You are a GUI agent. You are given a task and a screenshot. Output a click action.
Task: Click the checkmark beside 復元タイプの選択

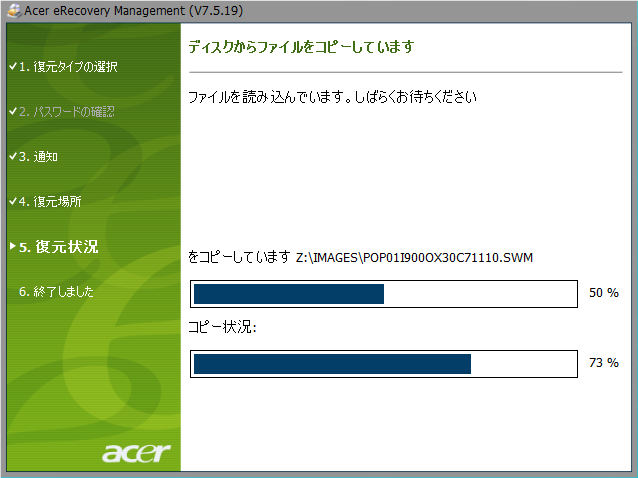pyautogui.click(x=13, y=65)
